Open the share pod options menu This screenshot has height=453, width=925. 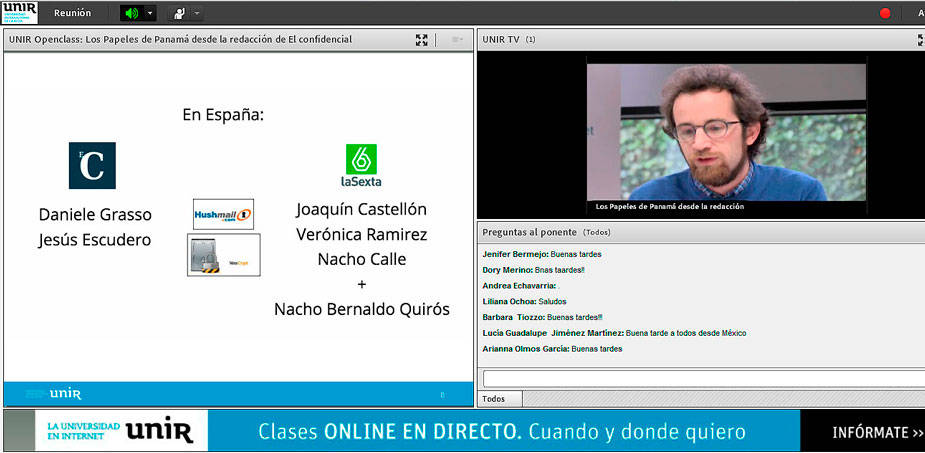tap(457, 40)
